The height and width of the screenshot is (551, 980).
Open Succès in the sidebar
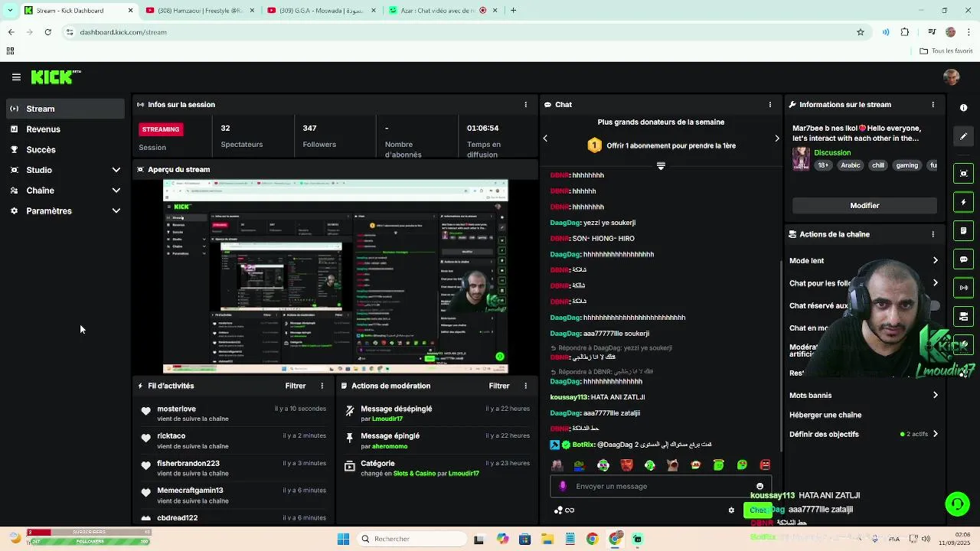tap(66, 150)
